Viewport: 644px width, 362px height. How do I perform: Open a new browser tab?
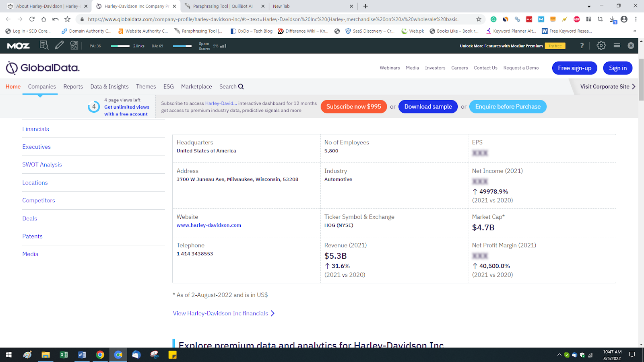tap(365, 6)
